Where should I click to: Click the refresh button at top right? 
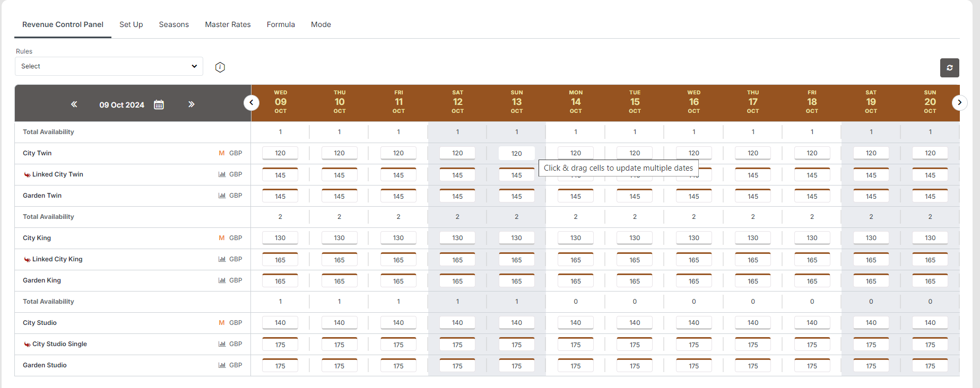tap(949, 68)
